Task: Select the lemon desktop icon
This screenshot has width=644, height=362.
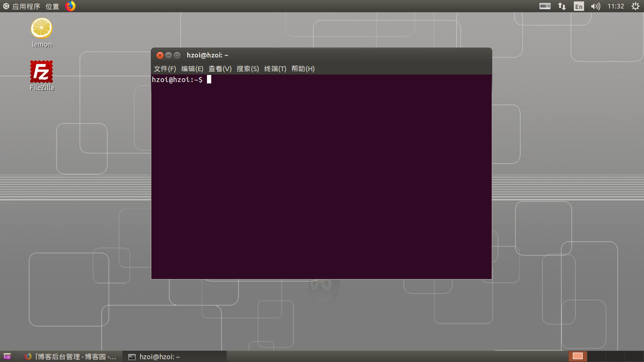Action: coord(41,33)
